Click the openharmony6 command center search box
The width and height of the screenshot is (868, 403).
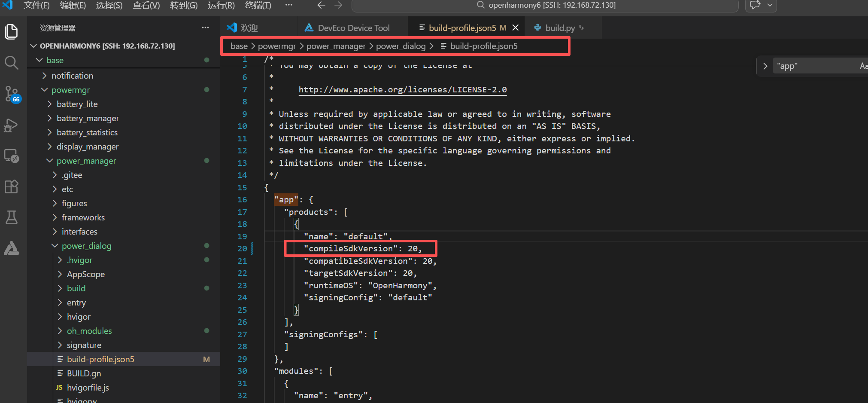click(545, 6)
